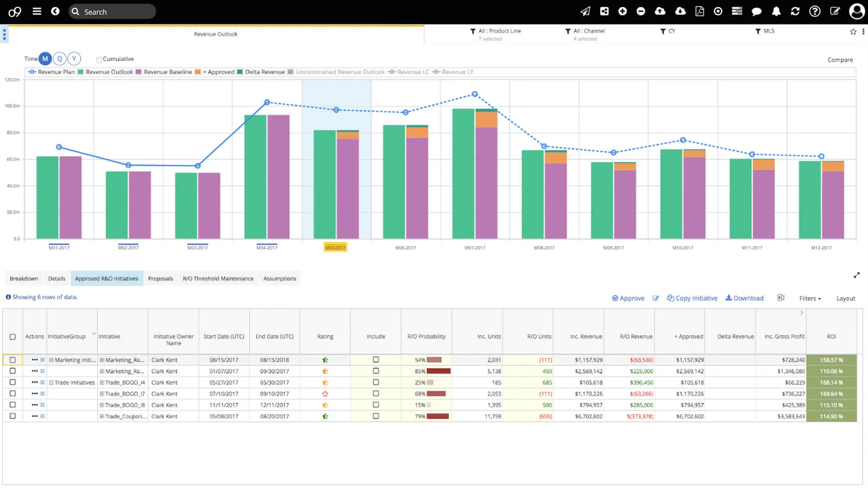Collapse the Trade Initiatives group
Screen dimensions: 868x493
tap(51, 382)
